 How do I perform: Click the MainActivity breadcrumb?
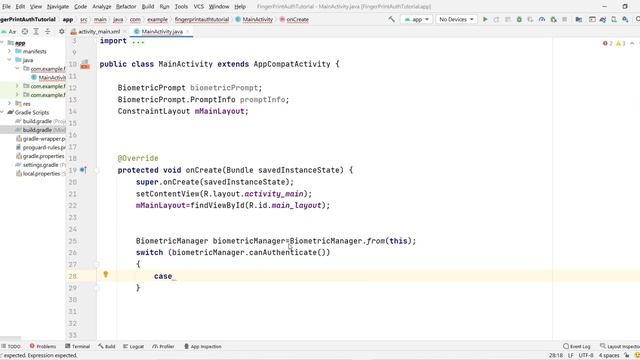coord(254,19)
